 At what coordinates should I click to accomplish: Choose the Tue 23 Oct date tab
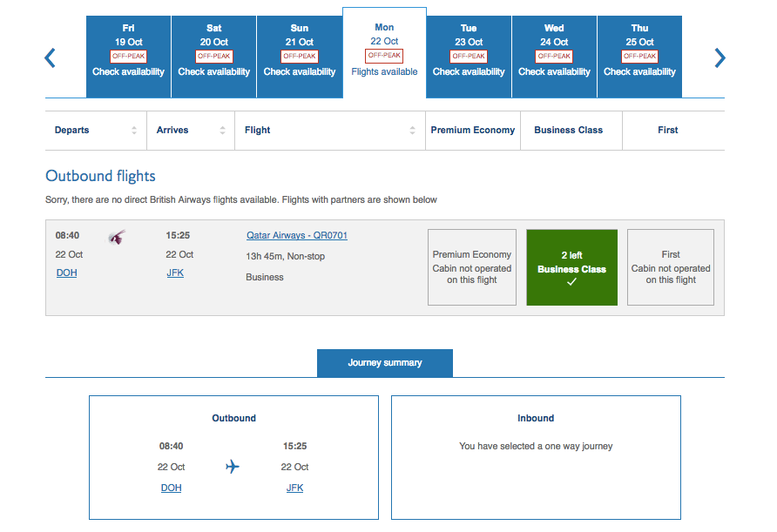coord(469,56)
